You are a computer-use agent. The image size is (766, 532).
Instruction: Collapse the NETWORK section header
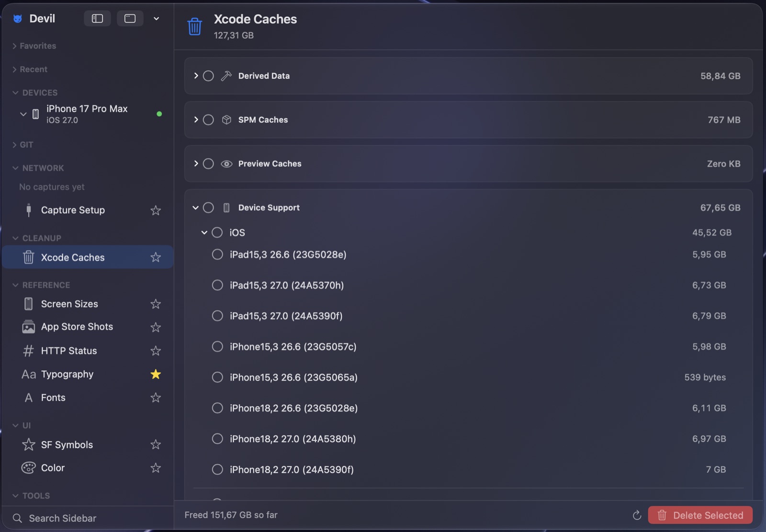tap(38, 168)
